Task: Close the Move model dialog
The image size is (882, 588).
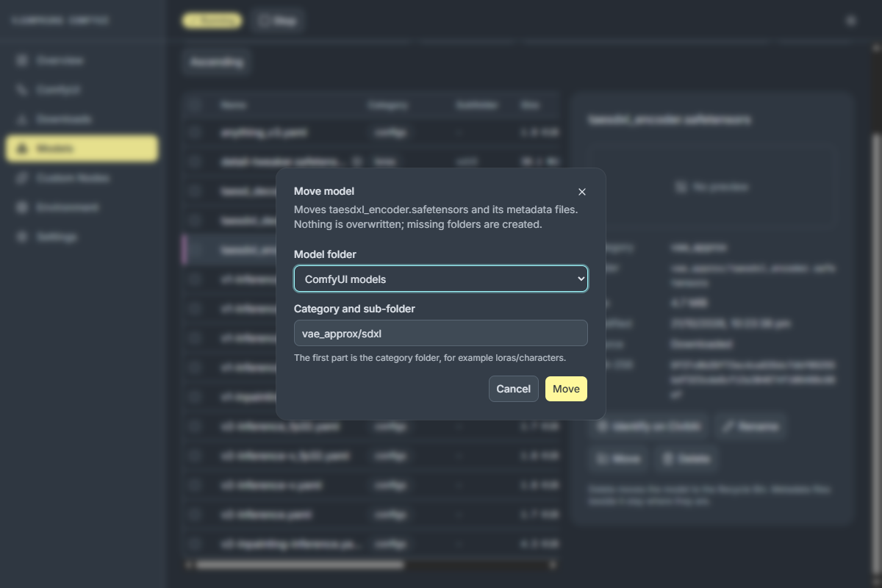Action: pyautogui.click(x=582, y=192)
